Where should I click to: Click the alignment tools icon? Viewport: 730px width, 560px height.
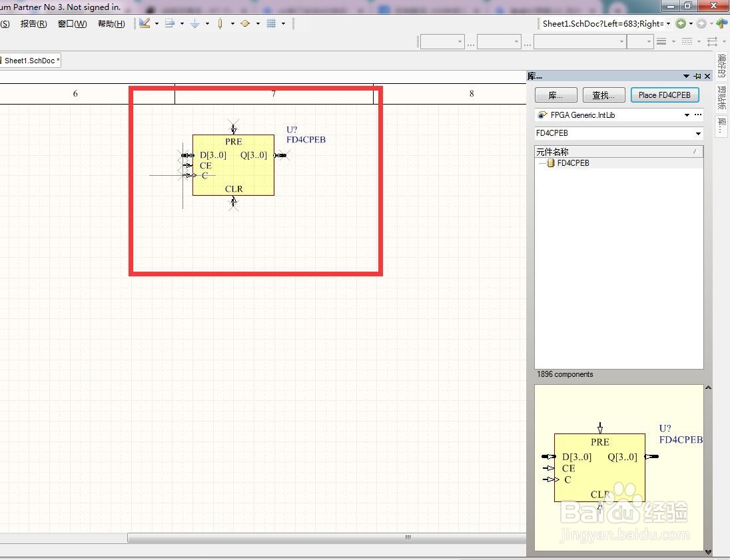coord(170,23)
